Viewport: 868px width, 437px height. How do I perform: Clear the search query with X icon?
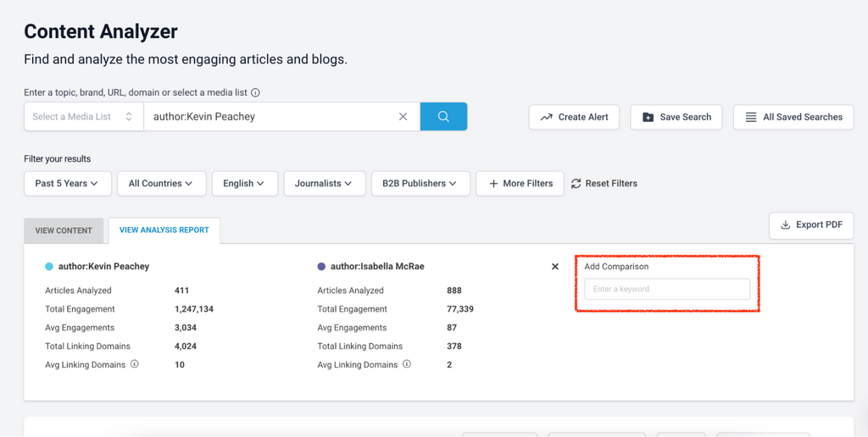coord(403,117)
